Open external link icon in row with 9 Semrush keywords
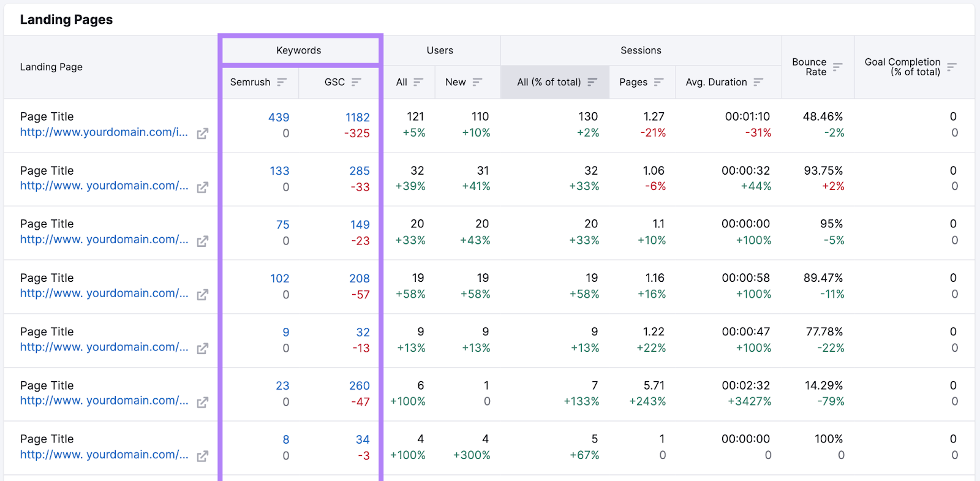 202,349
